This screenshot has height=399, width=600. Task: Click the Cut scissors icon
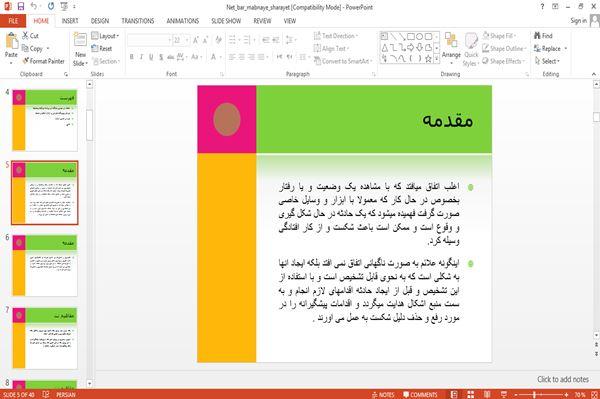tap(25, 36)
